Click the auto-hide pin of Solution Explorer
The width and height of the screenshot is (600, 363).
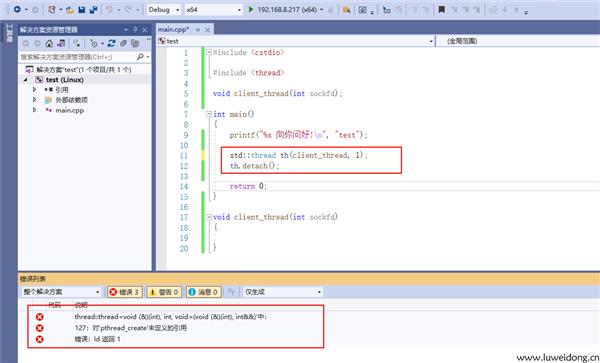135,29
